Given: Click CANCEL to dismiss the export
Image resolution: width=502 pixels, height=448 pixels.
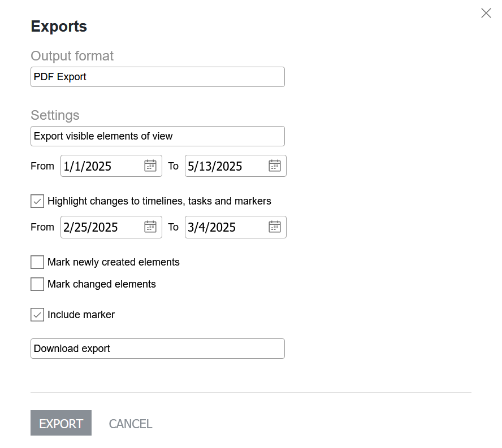Looking at the screenshot, I should (x=130, y=424).
